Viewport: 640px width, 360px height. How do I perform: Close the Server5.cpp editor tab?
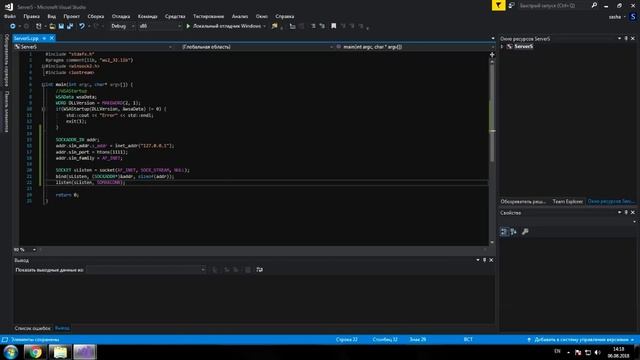pyautogui.click(x=52, y=38)
